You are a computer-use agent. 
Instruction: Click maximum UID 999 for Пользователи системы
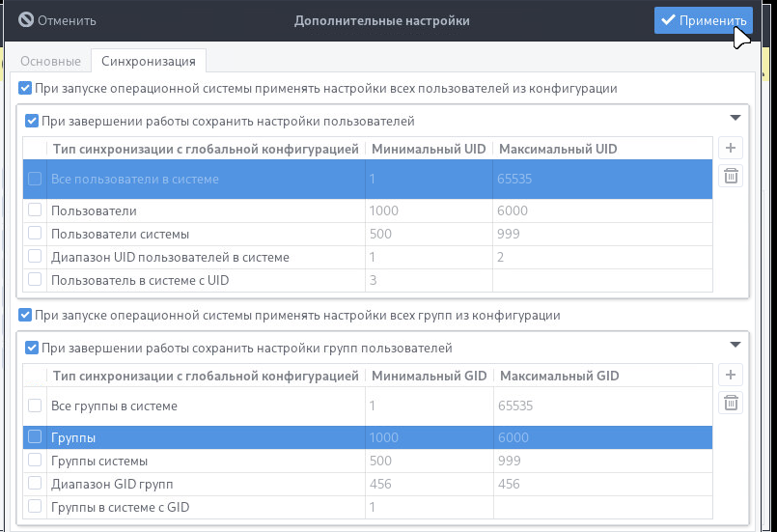[x=509, y=234]
